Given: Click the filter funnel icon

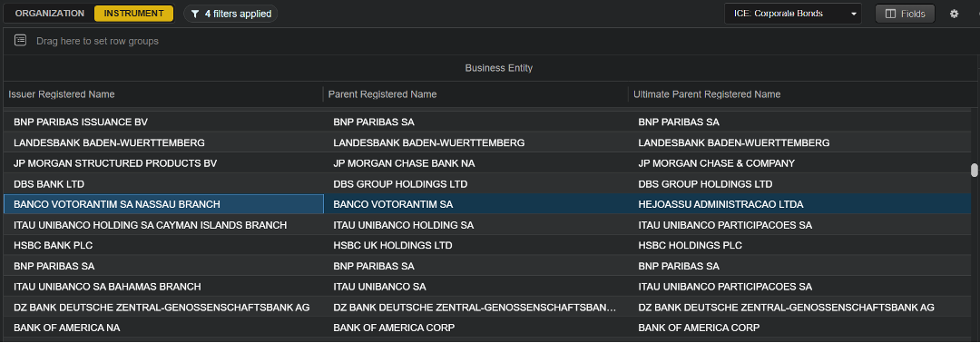Looking at the screenshot, I should click(195, 14).
